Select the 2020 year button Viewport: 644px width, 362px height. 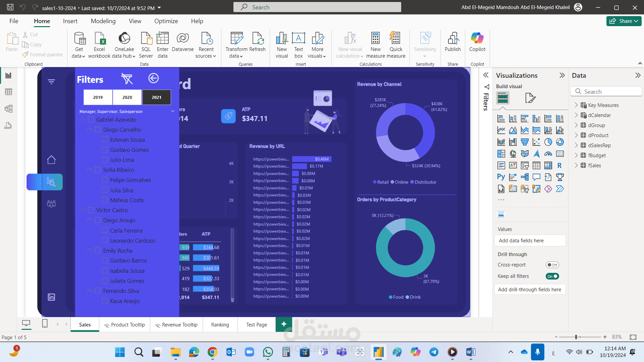click(127, 97)
